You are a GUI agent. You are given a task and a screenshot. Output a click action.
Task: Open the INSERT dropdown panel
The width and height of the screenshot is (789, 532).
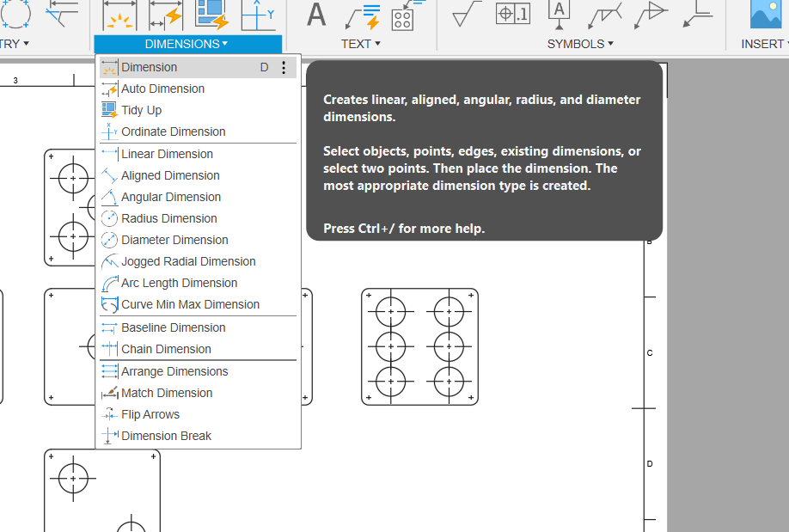[x=763, y=44]
